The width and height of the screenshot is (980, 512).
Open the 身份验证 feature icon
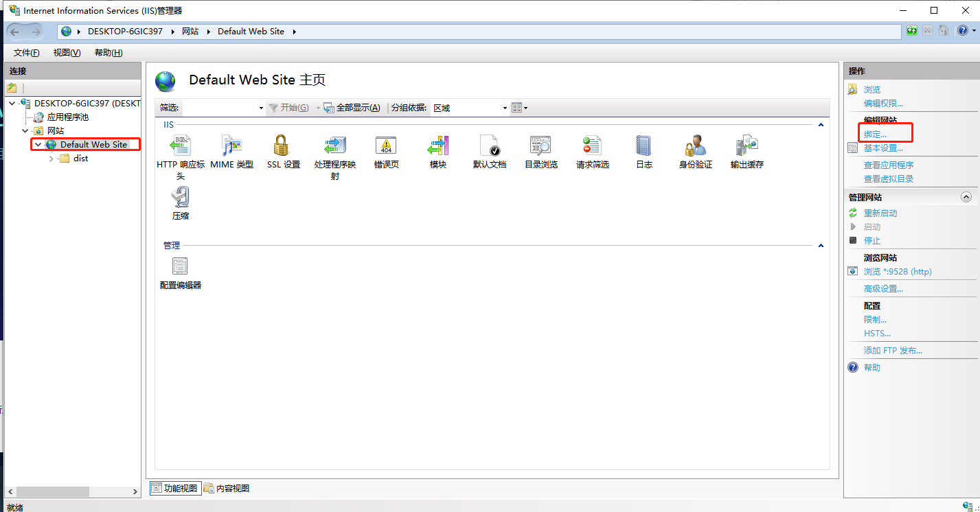(x=695, y=146)
